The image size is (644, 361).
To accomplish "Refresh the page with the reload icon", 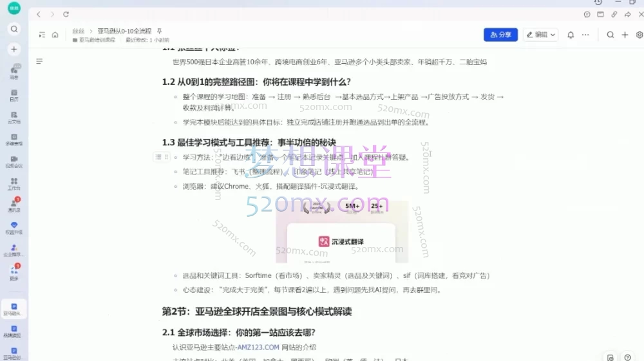I will pyautogui.click(x=66, y=14).
